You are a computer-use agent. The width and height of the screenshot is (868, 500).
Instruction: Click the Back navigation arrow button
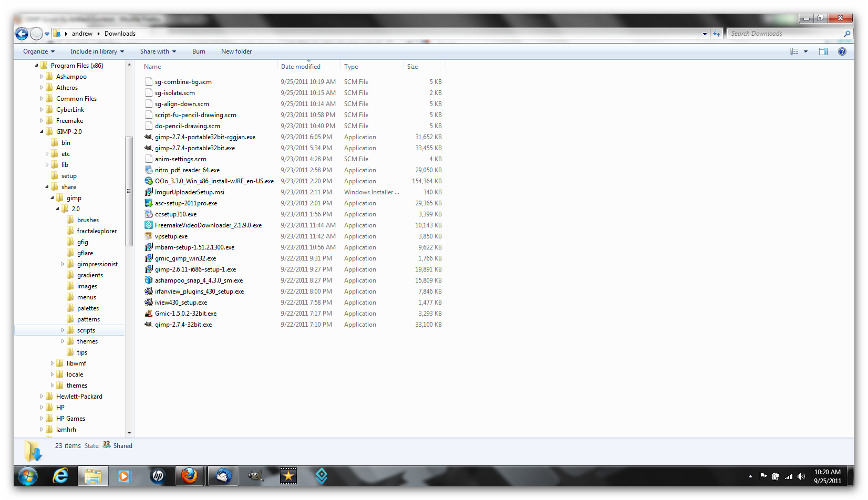22,34
